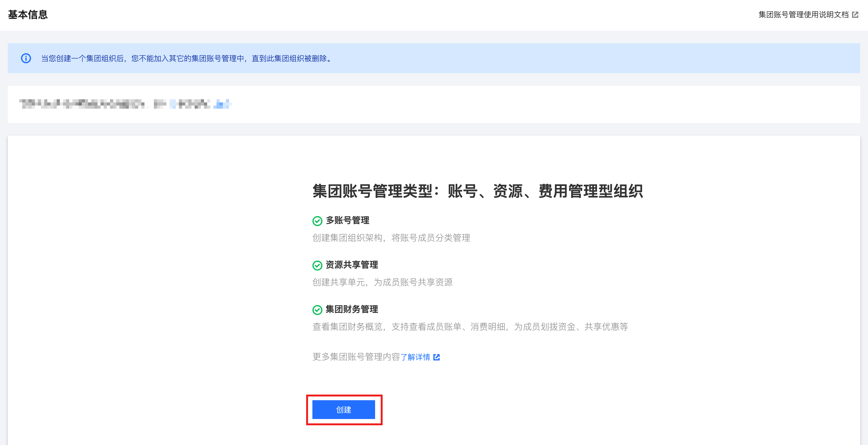Click external-link icon beside 了解详情
The width and height of the screenshot is (868, 445).
437,357
